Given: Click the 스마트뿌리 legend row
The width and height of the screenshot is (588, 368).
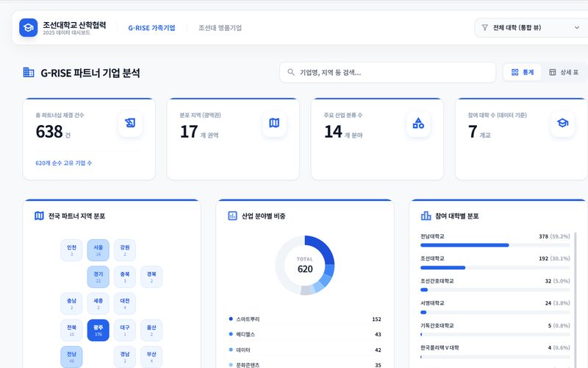Looking at the screenshot, I should (305, 319).
